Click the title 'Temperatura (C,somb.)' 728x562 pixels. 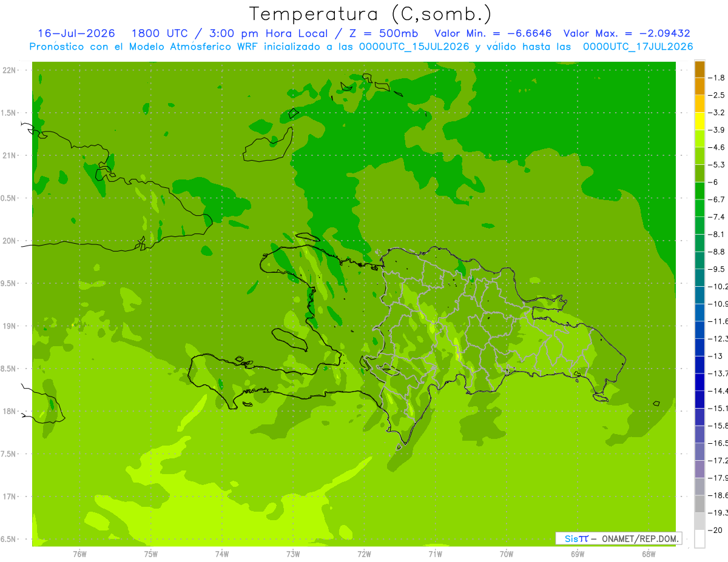click(x=371, y=14)
